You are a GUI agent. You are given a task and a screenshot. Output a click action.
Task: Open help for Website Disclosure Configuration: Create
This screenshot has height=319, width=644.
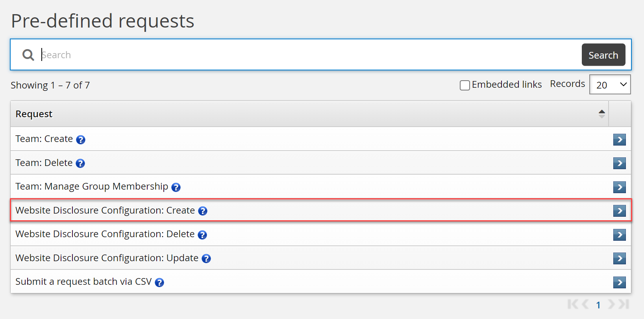(203, 211)
